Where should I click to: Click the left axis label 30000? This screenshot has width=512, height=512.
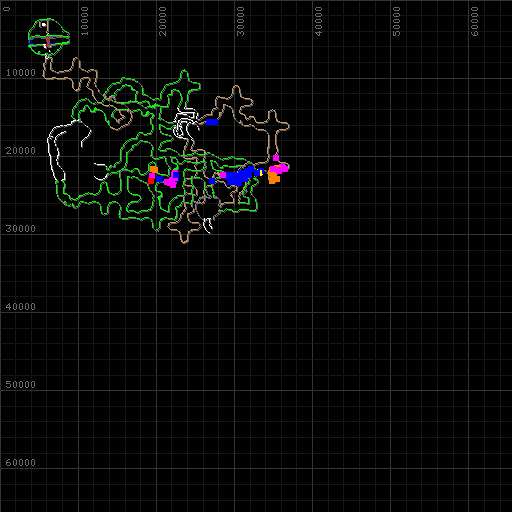[x=20, y=229]
